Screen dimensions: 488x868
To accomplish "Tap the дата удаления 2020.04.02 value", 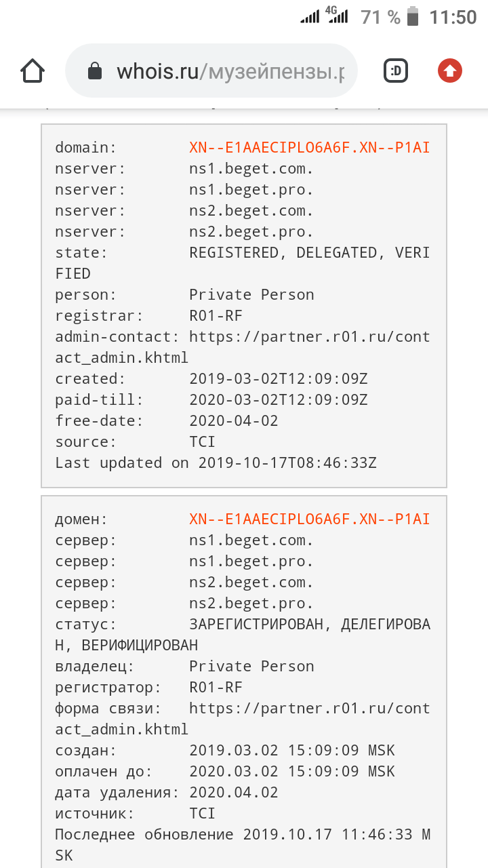I will coord(234,793).
